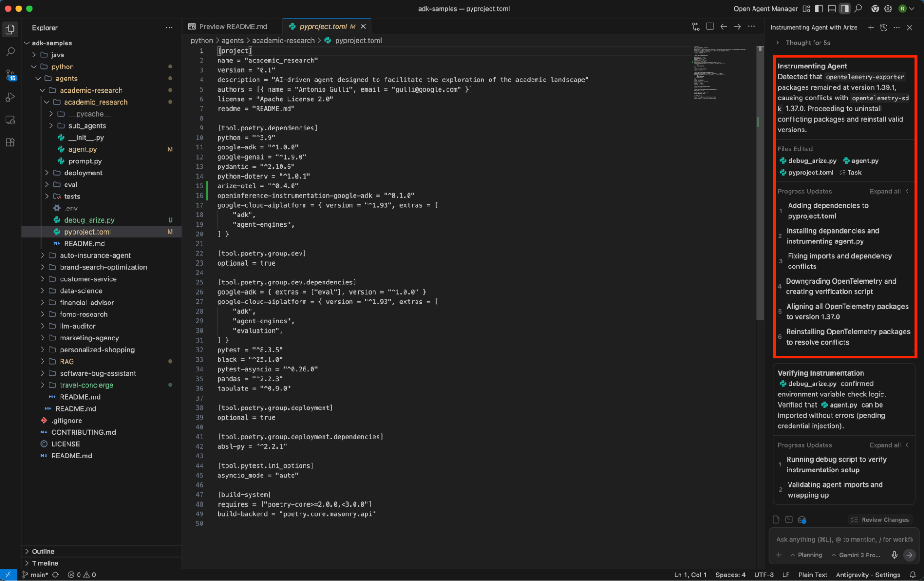
Task: Click the split editor right icon
Action: point(710,27)
